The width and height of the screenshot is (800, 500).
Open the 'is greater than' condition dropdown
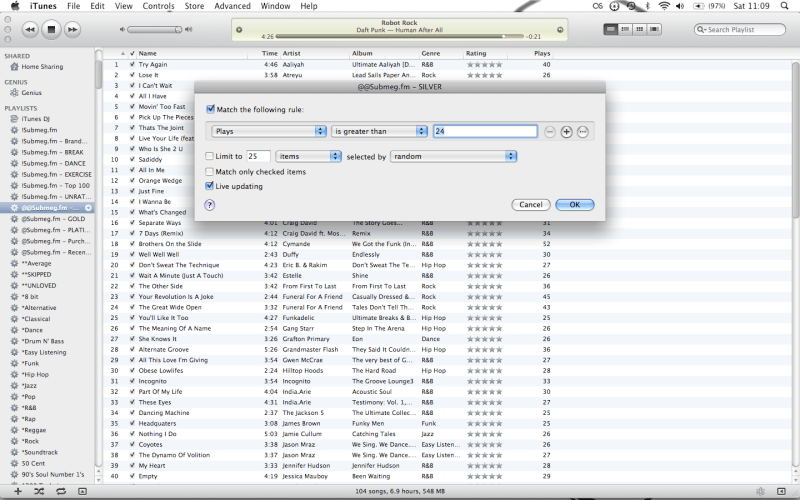click(380, 131)
